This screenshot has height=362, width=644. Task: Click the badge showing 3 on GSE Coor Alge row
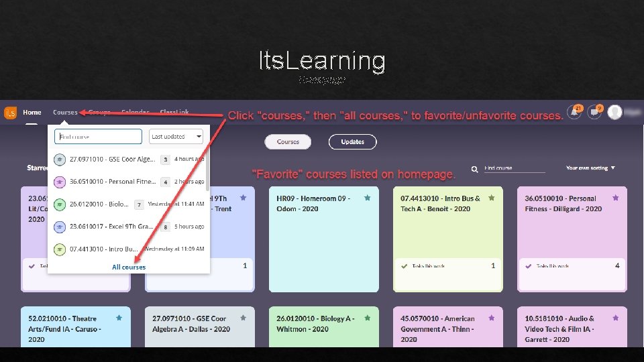click(x=165, y=160)
